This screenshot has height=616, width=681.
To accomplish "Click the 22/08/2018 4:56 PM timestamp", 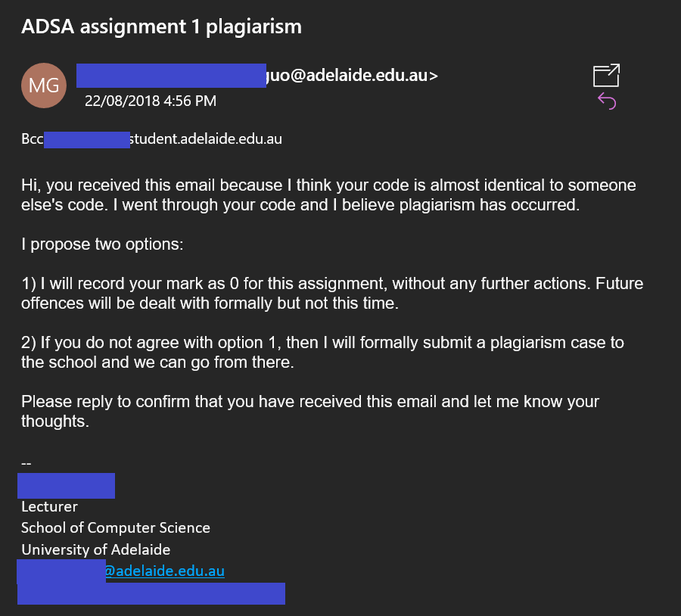I will click(151, 101).
